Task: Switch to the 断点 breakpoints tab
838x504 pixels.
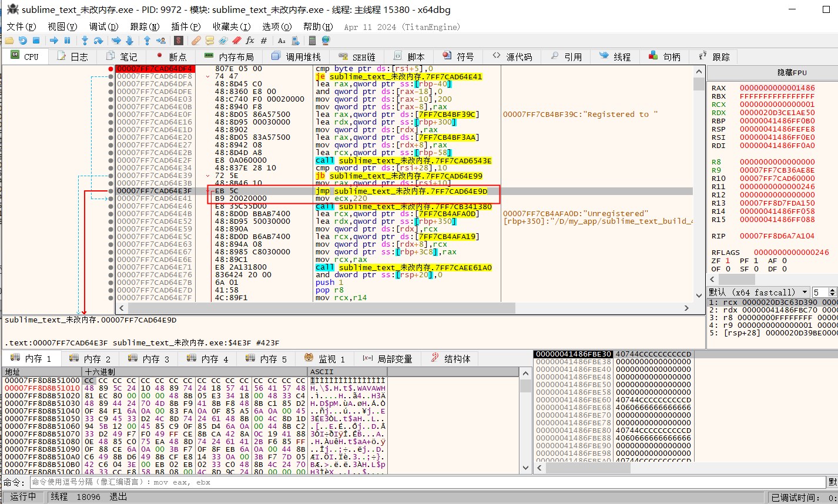Action: pos(170,56)
